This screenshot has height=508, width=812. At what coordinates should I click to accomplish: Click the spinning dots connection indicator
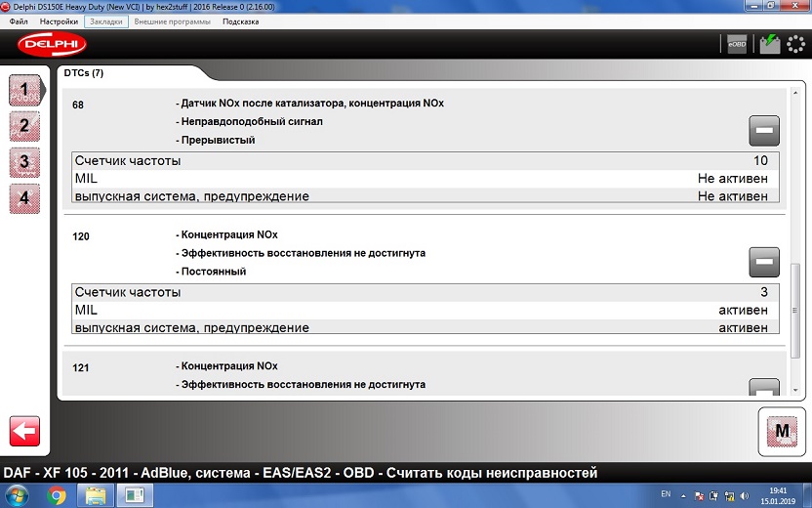tap(796, 44)
